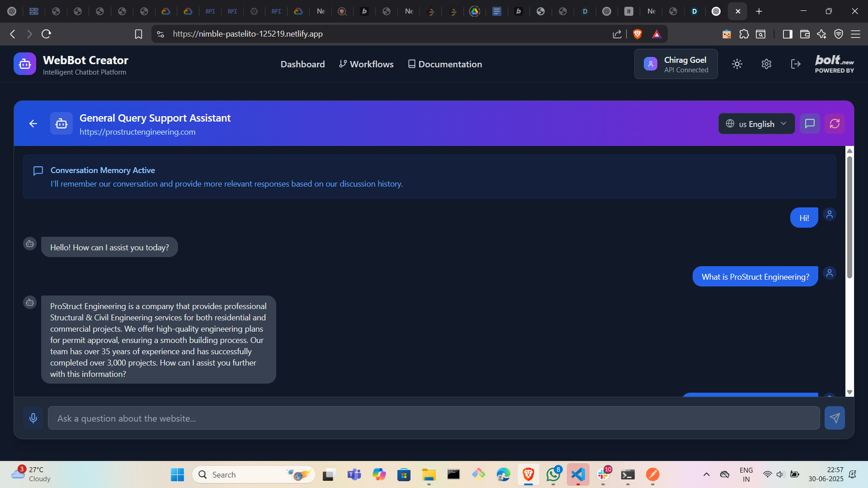Click the microphone voice input icon
The width and height of the screenshot is (868, 488).
(x=33, y=418)
